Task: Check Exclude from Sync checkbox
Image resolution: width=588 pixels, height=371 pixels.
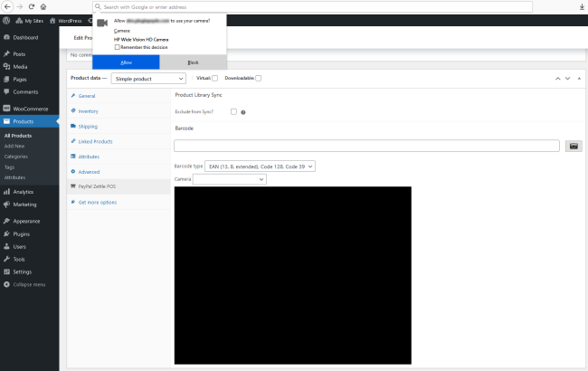Action: 233,111
